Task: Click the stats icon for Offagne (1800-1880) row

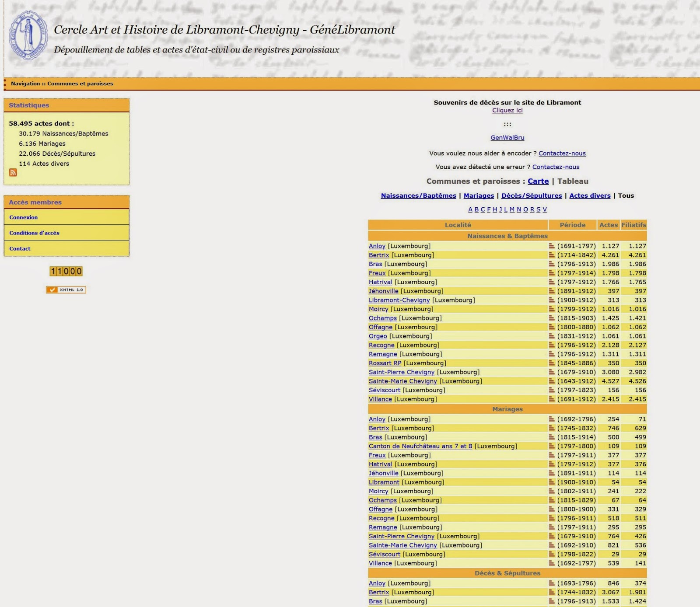Action: click(x=551, y=327)
